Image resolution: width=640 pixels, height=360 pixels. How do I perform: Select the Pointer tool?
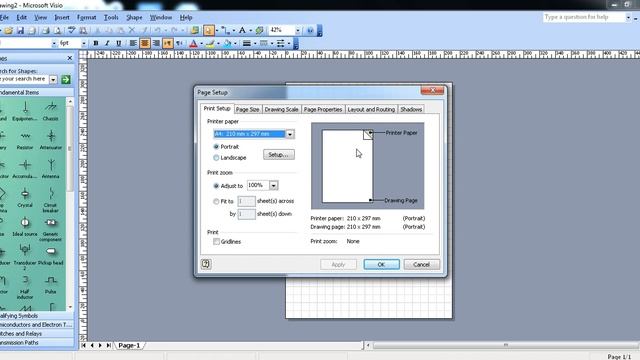tap(208, 31)
